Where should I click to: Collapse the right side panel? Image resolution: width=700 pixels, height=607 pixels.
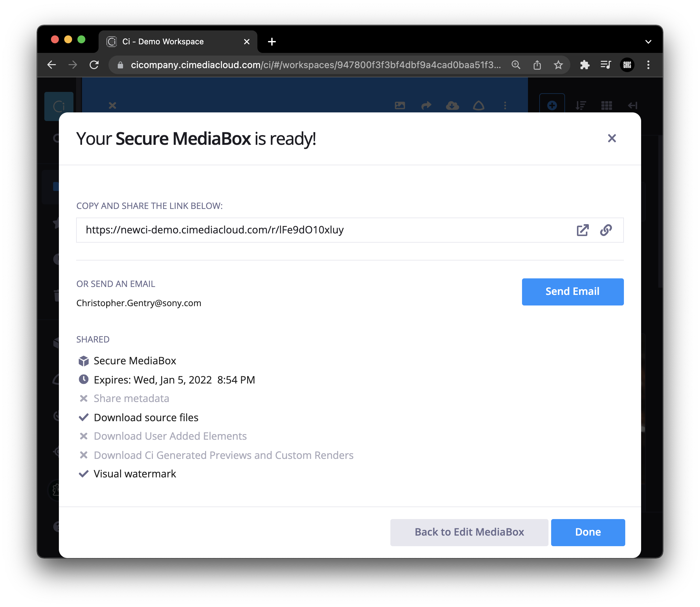633,106
